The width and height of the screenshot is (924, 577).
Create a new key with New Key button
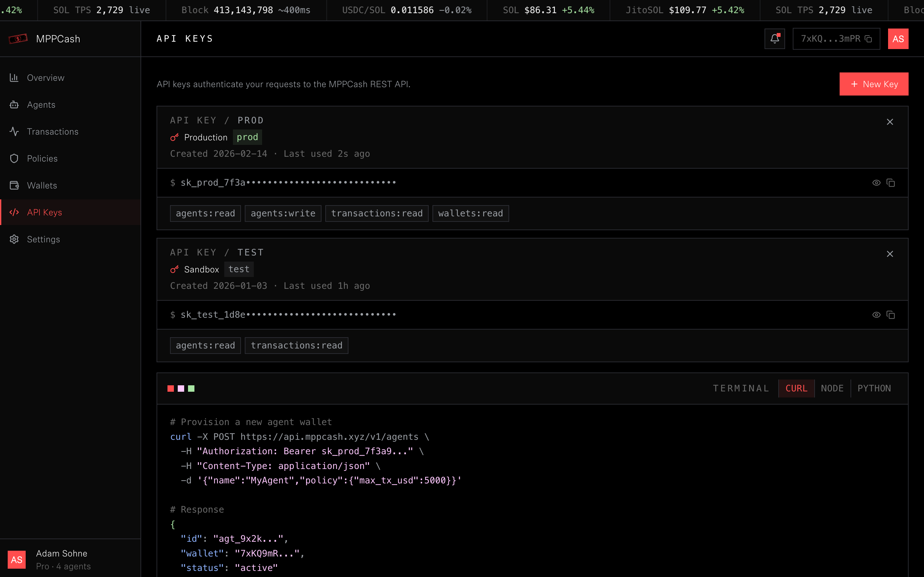874,84
